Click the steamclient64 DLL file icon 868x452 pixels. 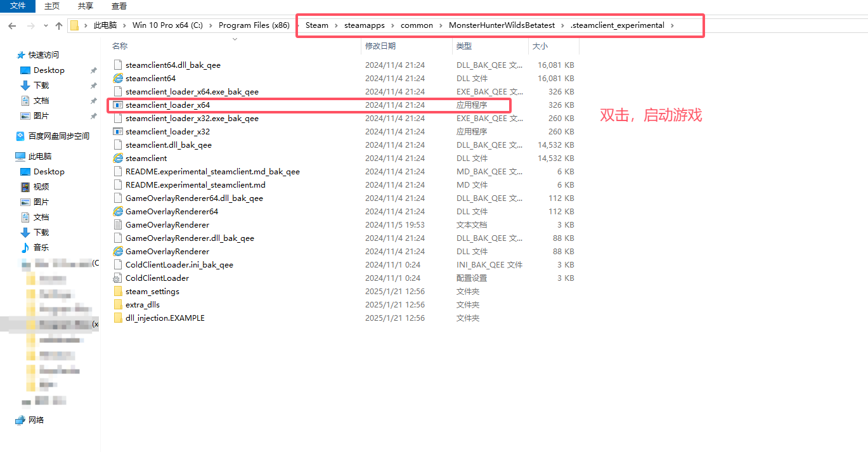click(118, 79)
